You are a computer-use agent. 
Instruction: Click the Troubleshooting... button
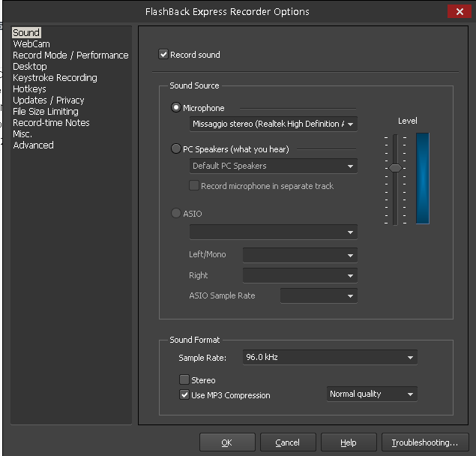425,442
